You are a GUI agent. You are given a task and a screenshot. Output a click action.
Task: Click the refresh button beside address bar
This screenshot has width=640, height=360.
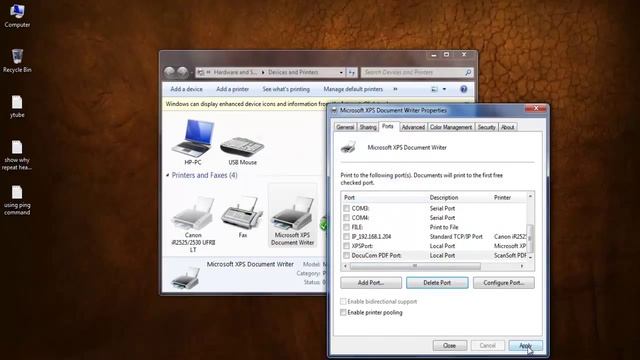pos(352,72)
